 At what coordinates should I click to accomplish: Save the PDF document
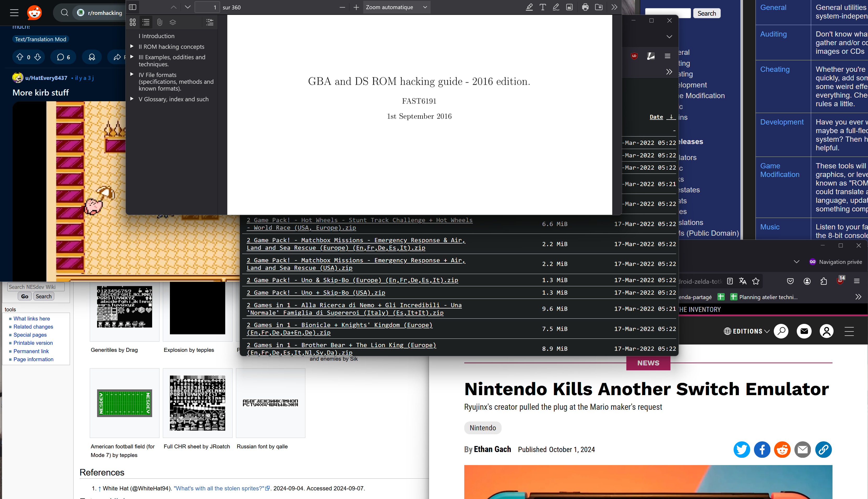click(599, 7)
